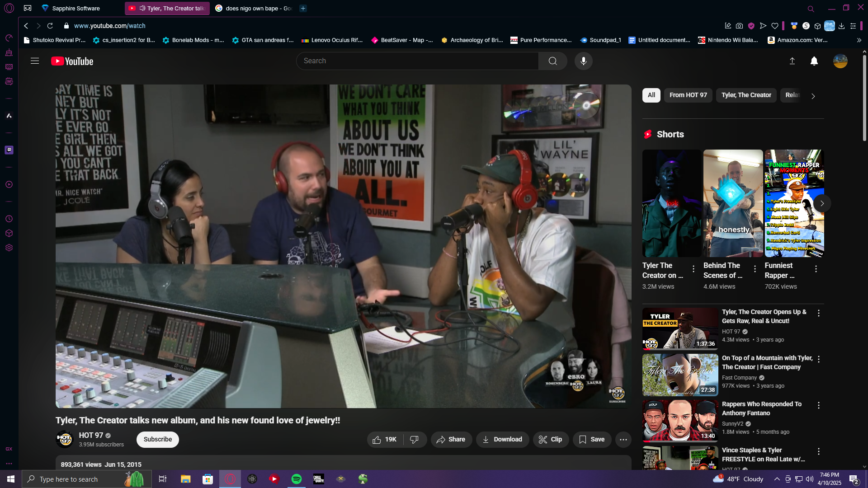Click the Share button
The height and width of the screenshot is (488, 868).
(451, 440)
